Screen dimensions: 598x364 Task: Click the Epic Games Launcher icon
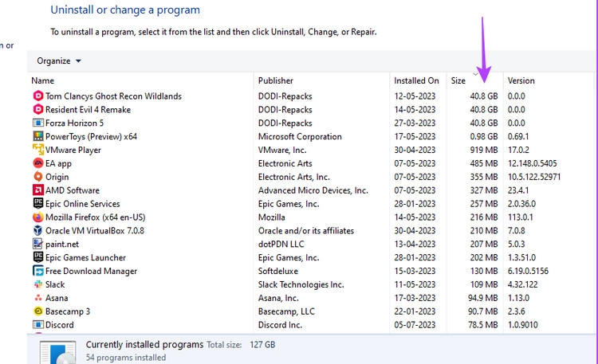[37, 257]
